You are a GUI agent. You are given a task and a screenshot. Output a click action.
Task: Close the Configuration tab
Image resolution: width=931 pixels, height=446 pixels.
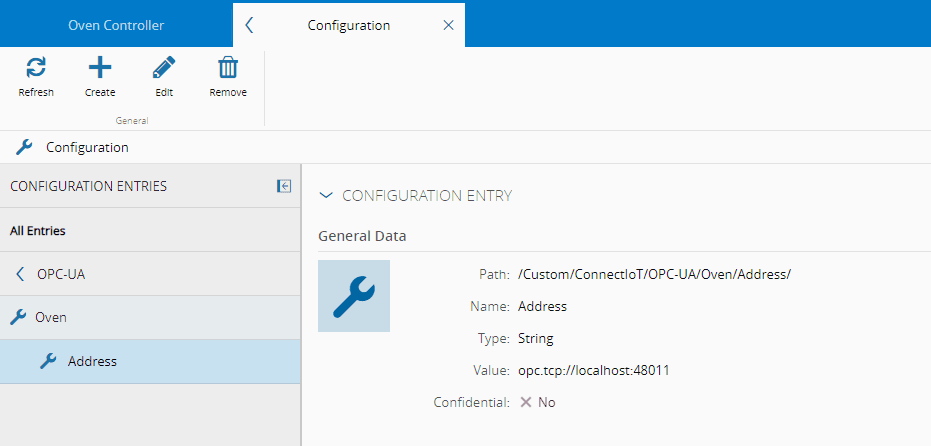tap(448, 25)
